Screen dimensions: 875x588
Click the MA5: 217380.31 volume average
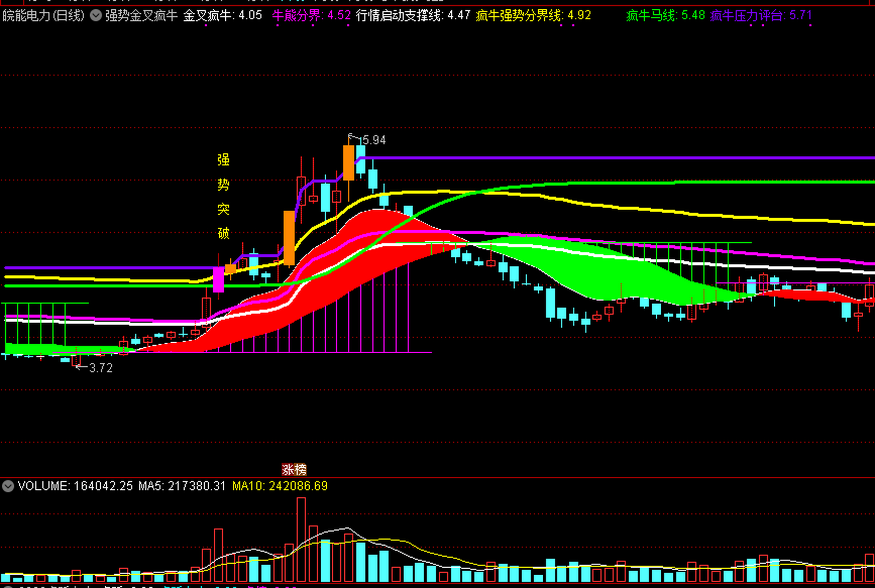tap(182, 486)
